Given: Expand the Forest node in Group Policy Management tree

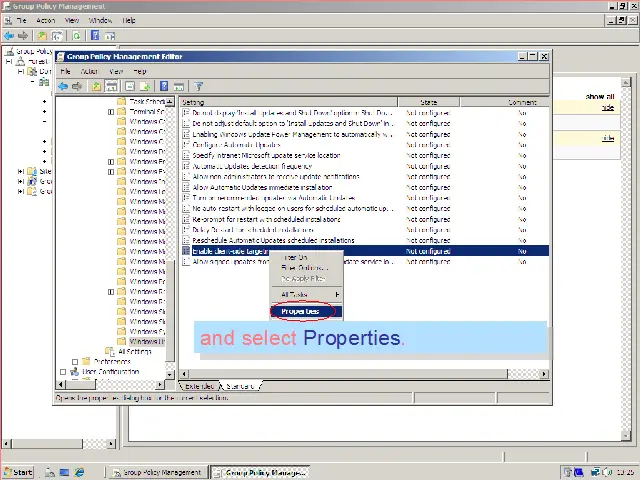Looking at the screenshot, I should 9,62.
